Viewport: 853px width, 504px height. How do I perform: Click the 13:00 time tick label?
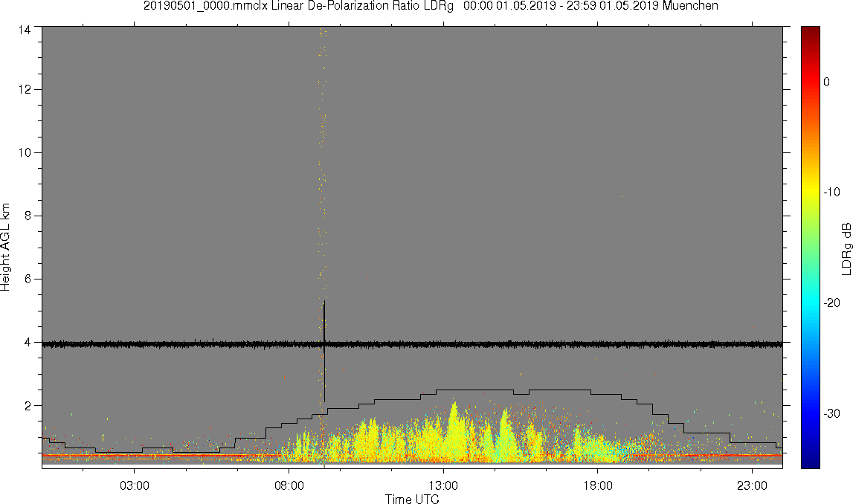(x=443, y=485)
